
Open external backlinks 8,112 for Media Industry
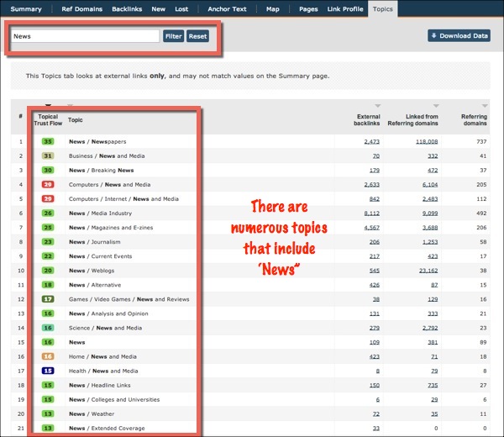point(372,213)
